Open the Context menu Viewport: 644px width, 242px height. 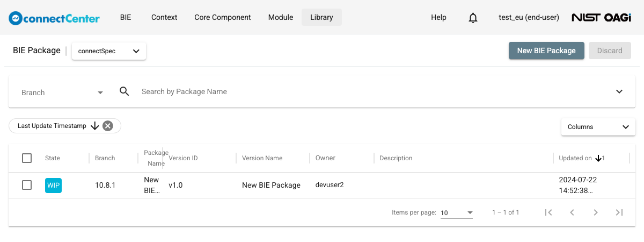[x=164, y=17]
